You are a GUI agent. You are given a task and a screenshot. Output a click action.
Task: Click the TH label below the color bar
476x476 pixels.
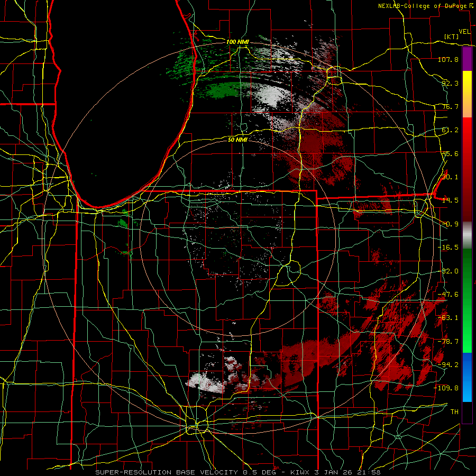(454, 412)
